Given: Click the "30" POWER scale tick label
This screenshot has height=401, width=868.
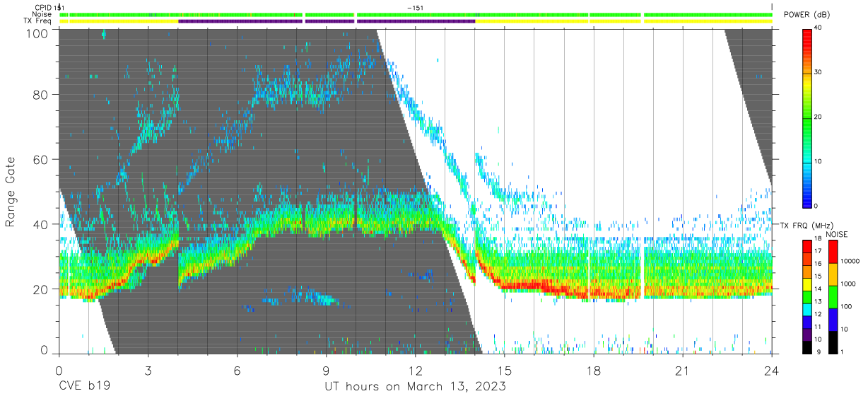Looking at the screenshot, I should (819, 73).
